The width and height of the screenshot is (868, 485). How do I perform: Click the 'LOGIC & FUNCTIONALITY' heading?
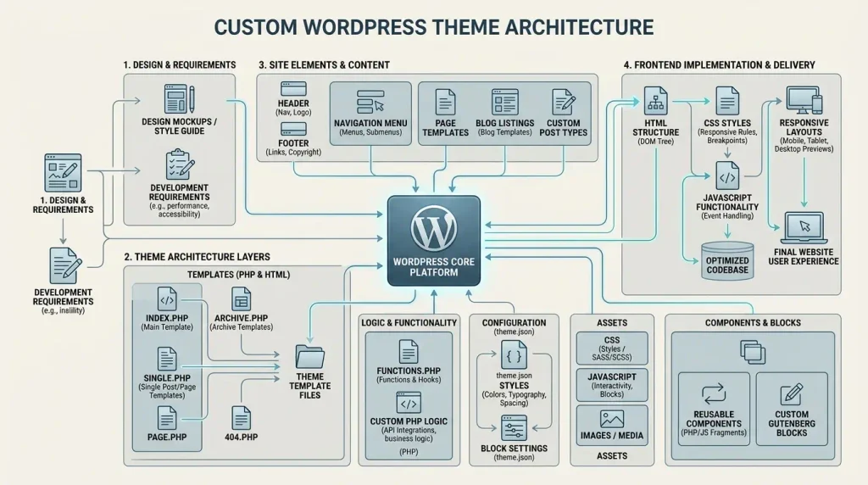click(x=409, y=323)
